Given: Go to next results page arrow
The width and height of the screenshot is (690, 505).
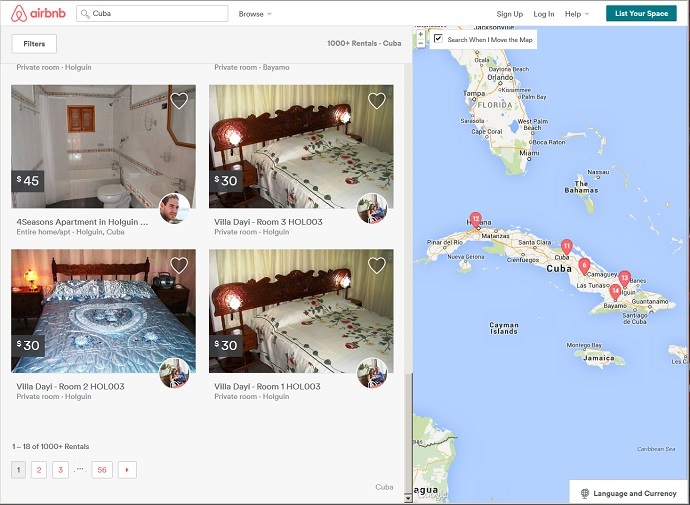Looking at the screenshot, I should click(127, 470).
